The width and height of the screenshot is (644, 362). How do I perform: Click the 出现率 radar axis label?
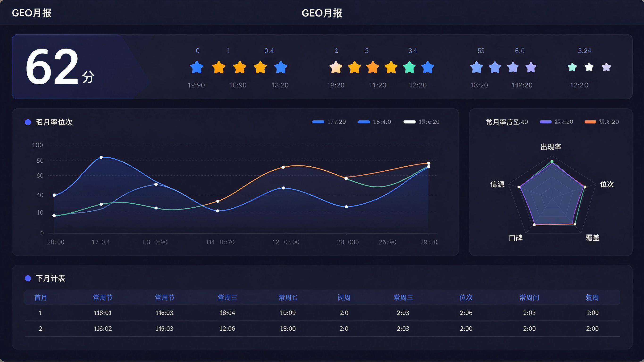[x=551, y=147]
